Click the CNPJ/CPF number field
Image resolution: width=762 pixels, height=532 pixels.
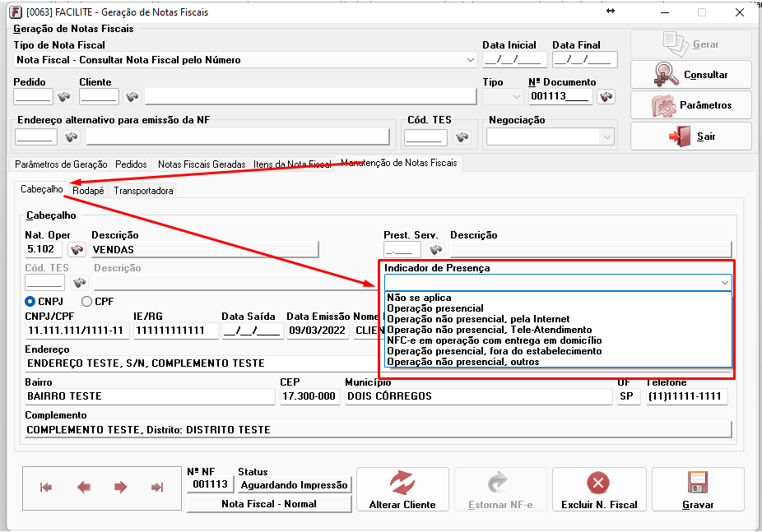click(x=77, y=331)
